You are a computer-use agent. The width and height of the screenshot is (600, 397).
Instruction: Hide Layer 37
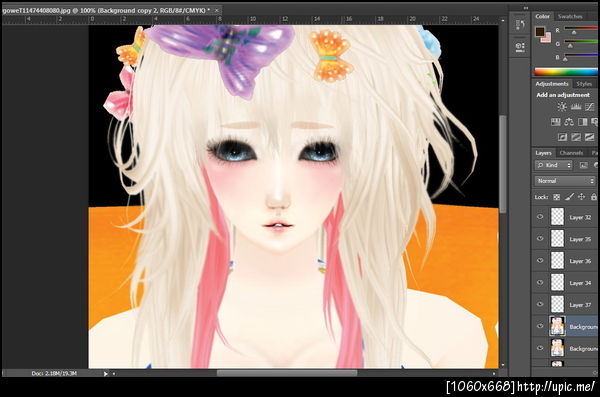pos(540,304)
